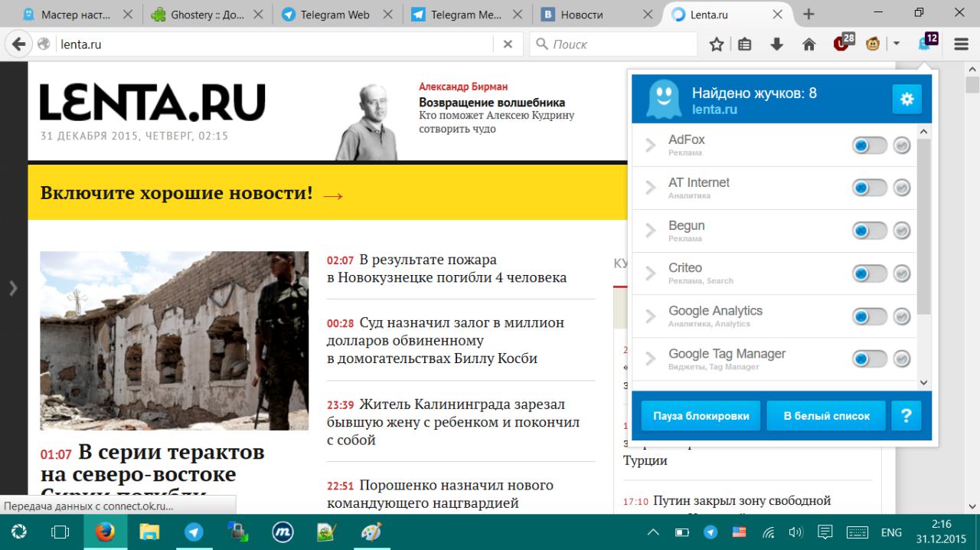The width and height of the screenshot is (980, 550).
Task: Open the downloads arrow icon
Action: pos(777,44)
